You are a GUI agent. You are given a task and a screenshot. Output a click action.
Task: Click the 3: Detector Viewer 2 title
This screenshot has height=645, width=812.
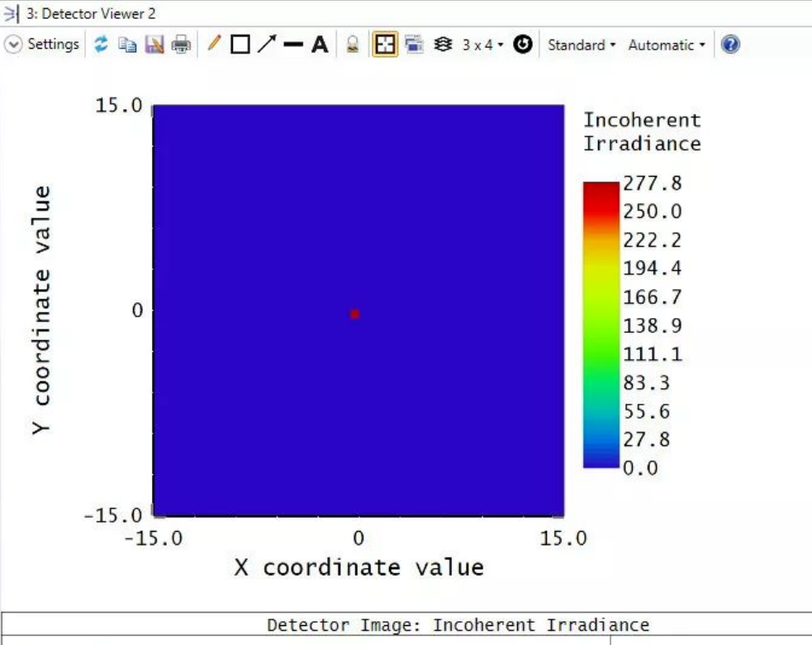coord(91,14)
